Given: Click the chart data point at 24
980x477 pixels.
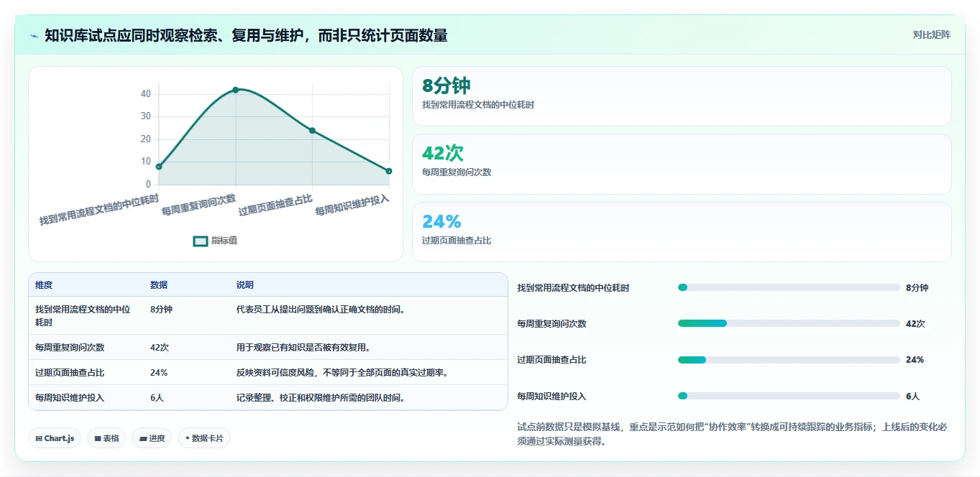Looking at the screenshot, I should (x=312, y=131).
